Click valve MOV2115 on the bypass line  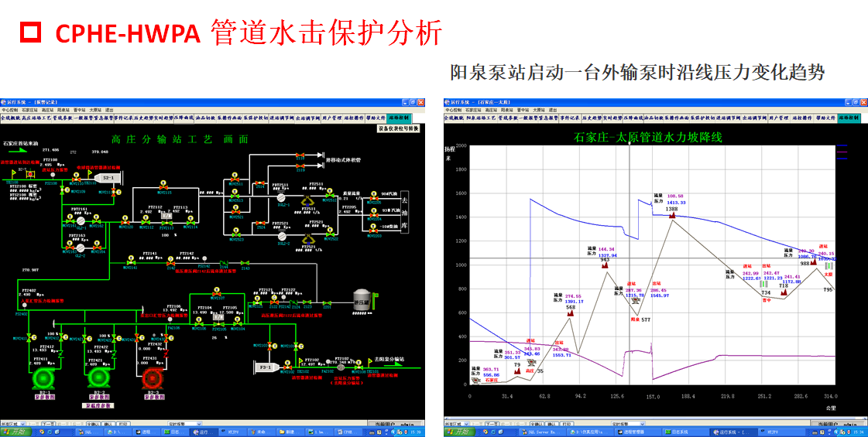pyautogui.click(x=163, y=188)
